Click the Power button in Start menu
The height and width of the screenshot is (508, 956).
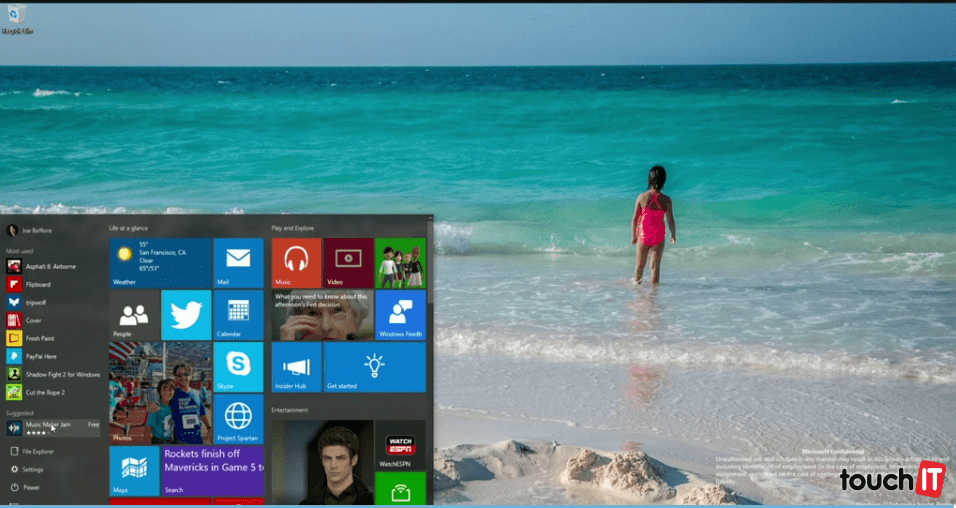point(31,487)
